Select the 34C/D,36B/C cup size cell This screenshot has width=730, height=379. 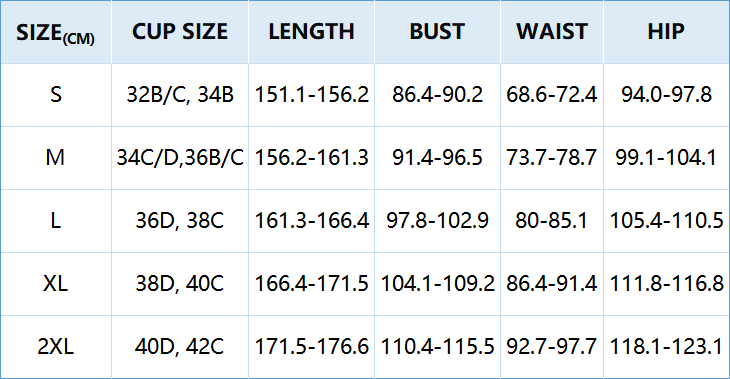[x=180, y=158]
